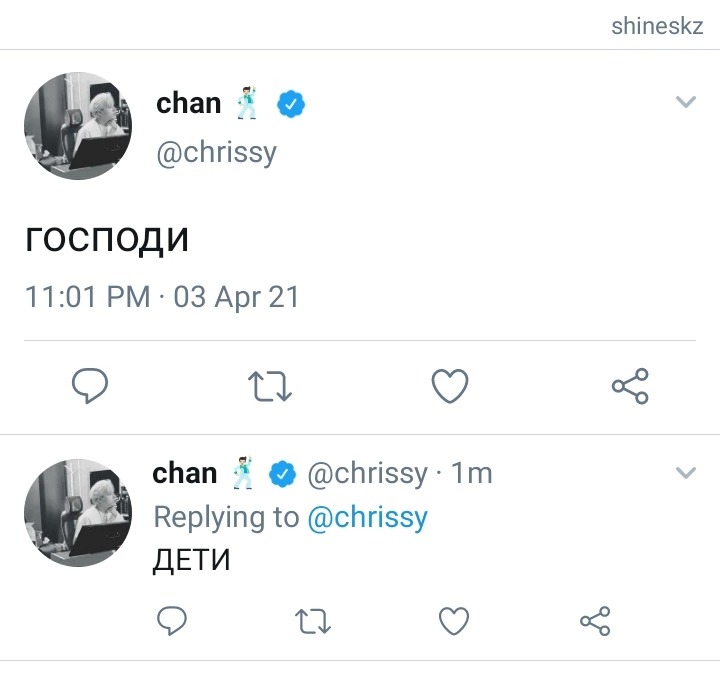Reply to the main ГОСПОДИ tweet

coord(90,386)
